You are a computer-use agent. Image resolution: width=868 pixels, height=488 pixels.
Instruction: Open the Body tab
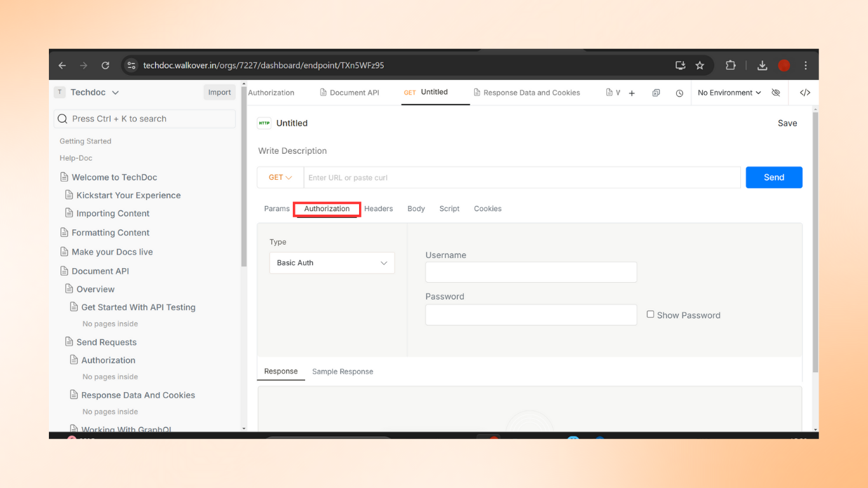[x=416, y=208]
